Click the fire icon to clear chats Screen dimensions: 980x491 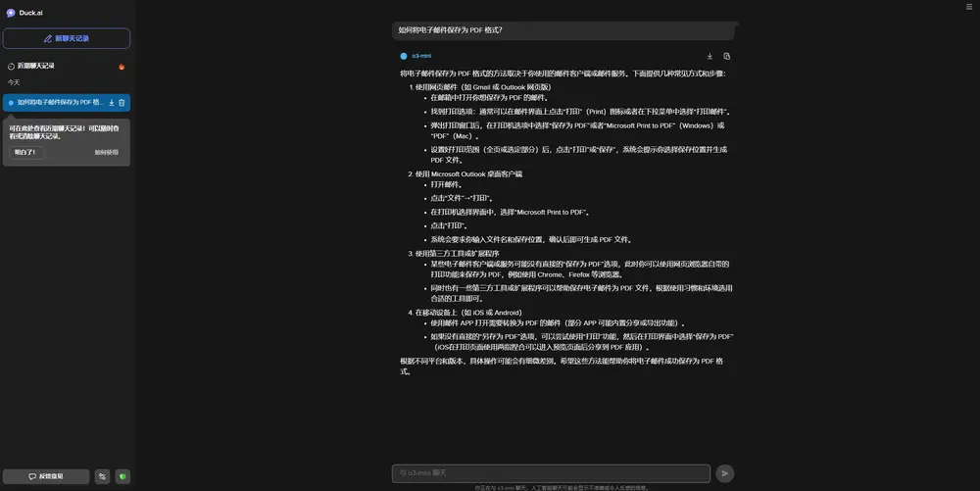[122, 67]
